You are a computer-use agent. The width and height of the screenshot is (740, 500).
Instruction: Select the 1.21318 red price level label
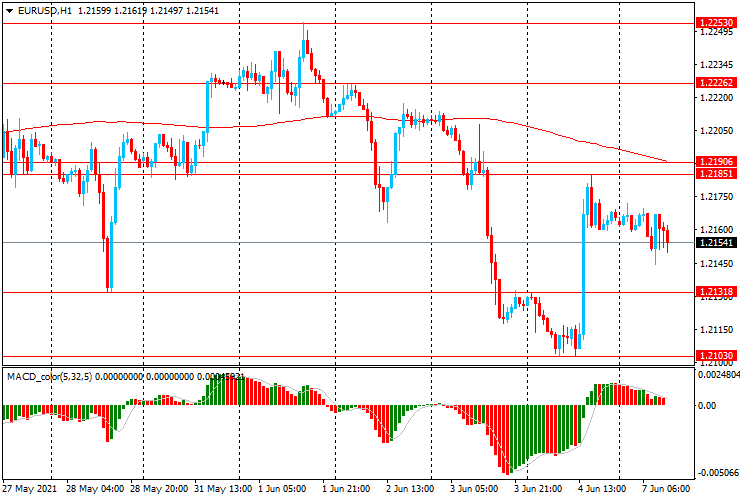(x=716, y=291)
